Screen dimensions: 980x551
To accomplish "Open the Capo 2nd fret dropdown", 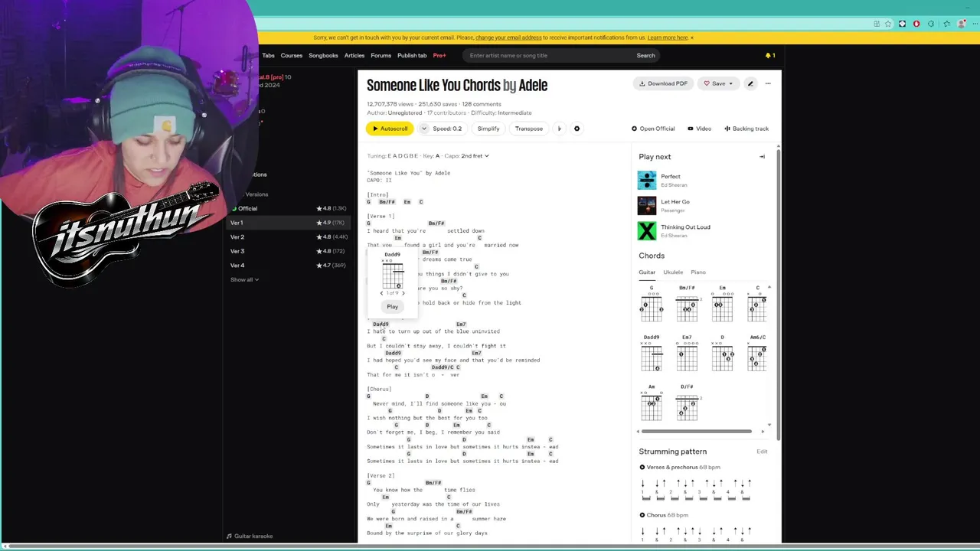I will (474, 156).
